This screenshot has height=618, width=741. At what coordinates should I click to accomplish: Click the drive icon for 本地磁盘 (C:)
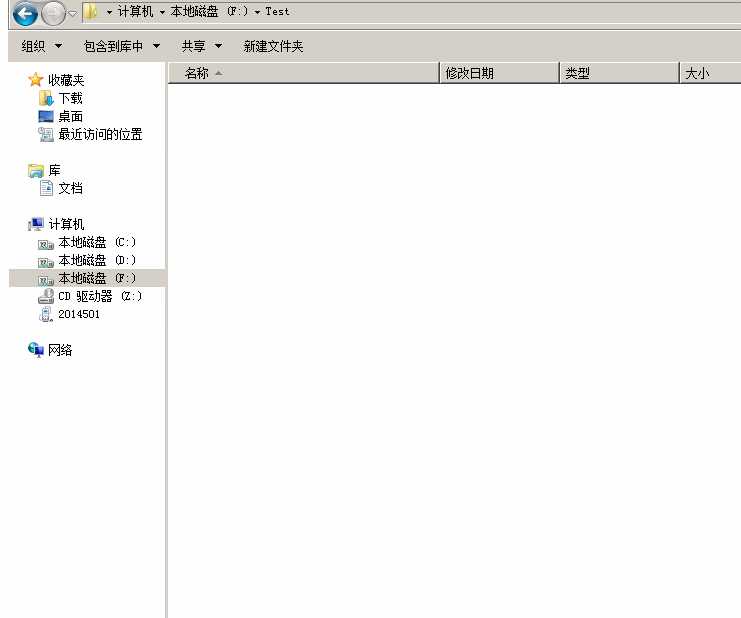46,244
